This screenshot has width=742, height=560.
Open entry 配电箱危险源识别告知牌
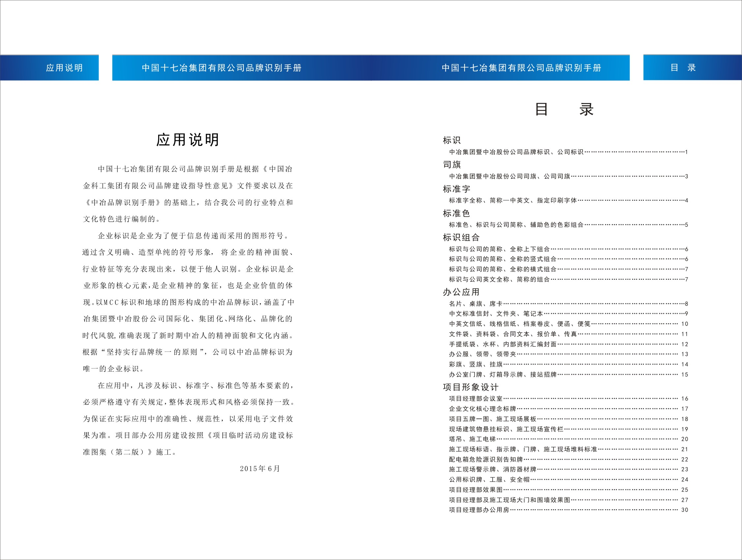coord(569,460)
